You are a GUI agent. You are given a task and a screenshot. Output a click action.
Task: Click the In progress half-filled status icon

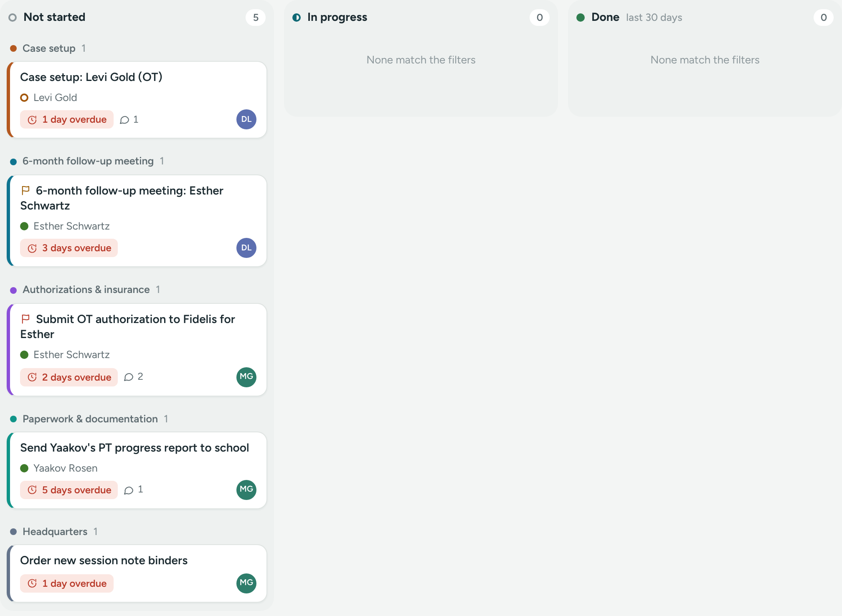[297, 18]
